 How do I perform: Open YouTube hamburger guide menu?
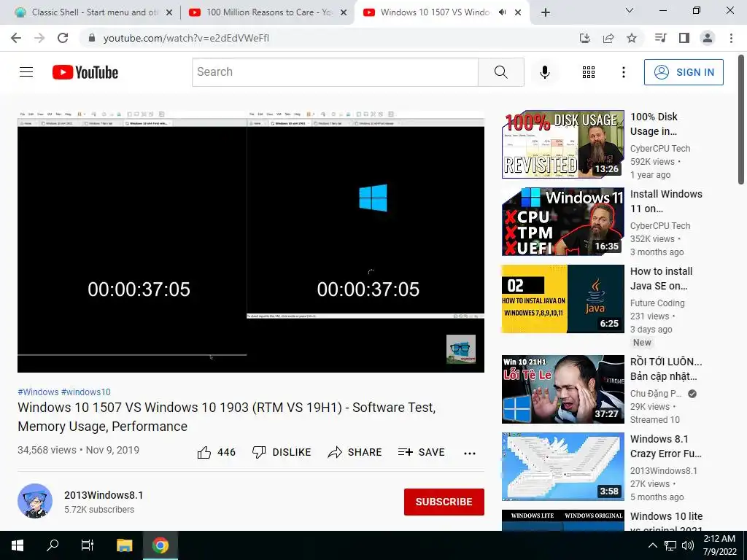point(26,72)
